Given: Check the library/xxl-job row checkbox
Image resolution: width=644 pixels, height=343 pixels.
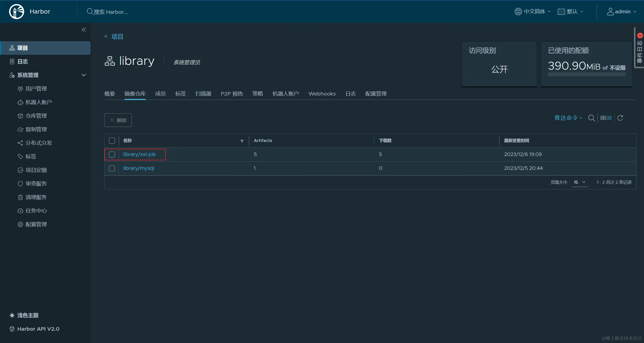Looking at the screenshot, I should (x=112, y=155).
